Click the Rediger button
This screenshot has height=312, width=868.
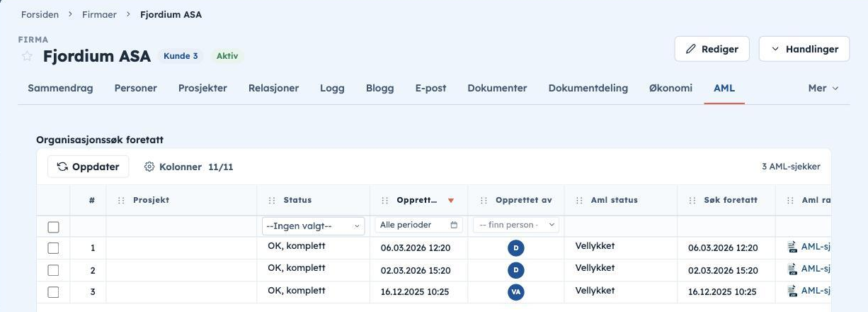coord(712,49)
